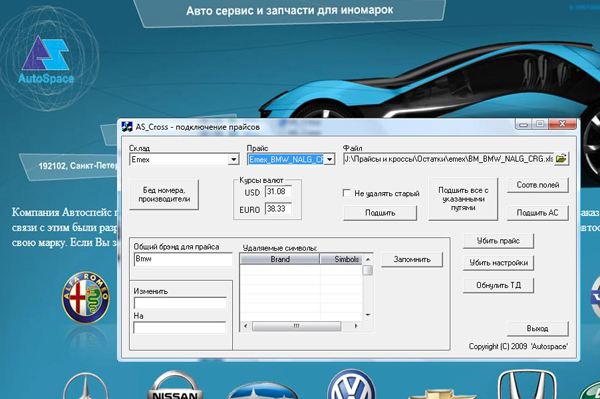
Task: Select the Honda brand logo
Action: tap(527, 384)
